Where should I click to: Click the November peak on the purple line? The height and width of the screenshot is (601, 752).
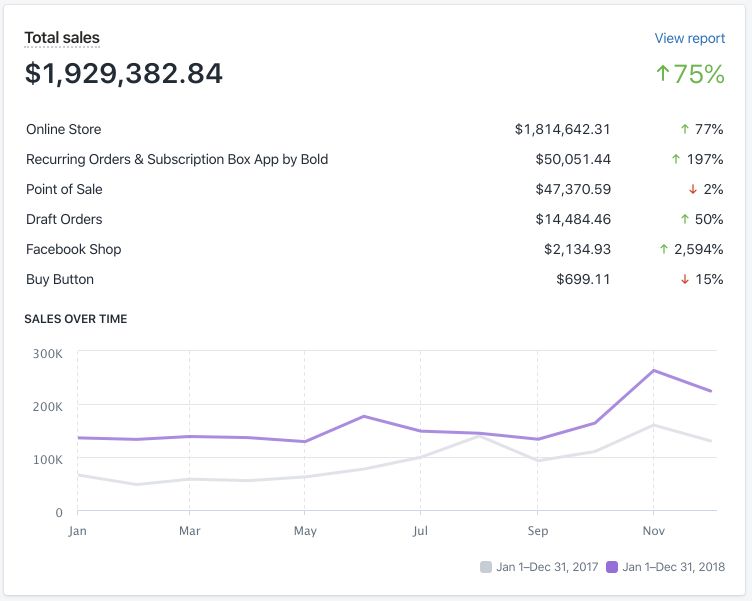pyautogui.click(x=653, y=371)
